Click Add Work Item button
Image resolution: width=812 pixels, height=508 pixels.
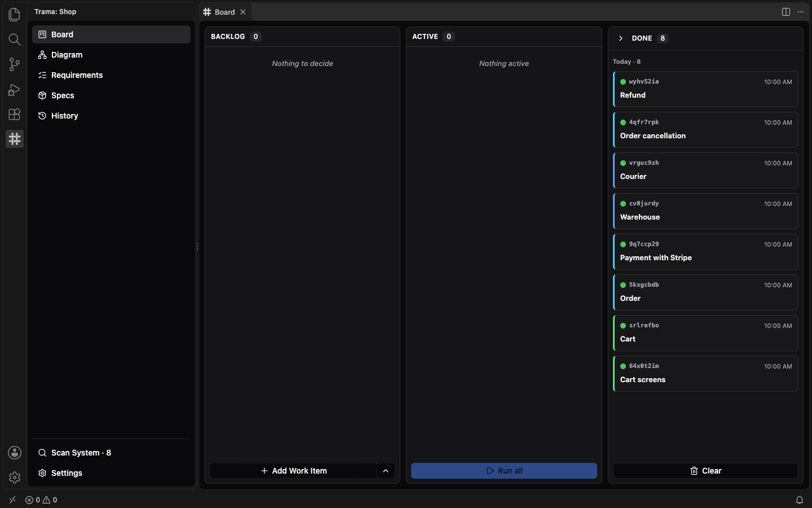click(x=293, y=471)
